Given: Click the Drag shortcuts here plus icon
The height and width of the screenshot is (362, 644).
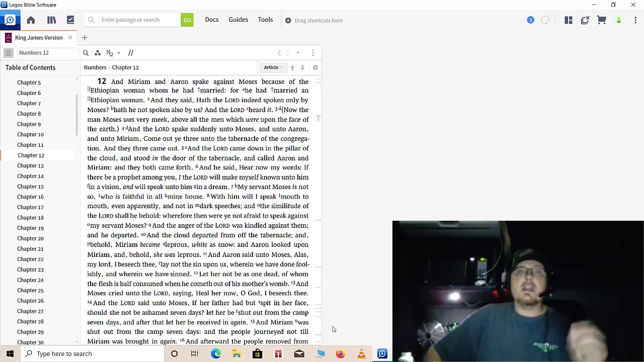Looking at the screenshot, I should [x=288, y=21].
